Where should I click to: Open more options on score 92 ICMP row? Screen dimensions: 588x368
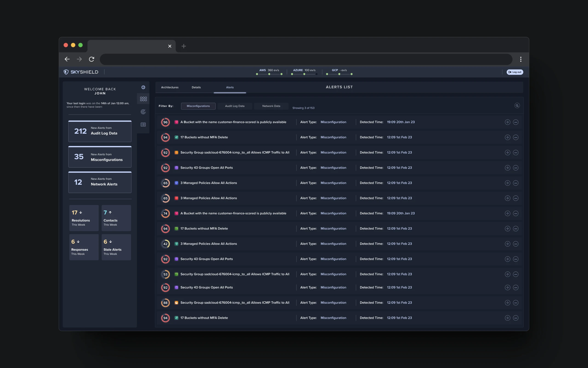(x=516, y=152)
